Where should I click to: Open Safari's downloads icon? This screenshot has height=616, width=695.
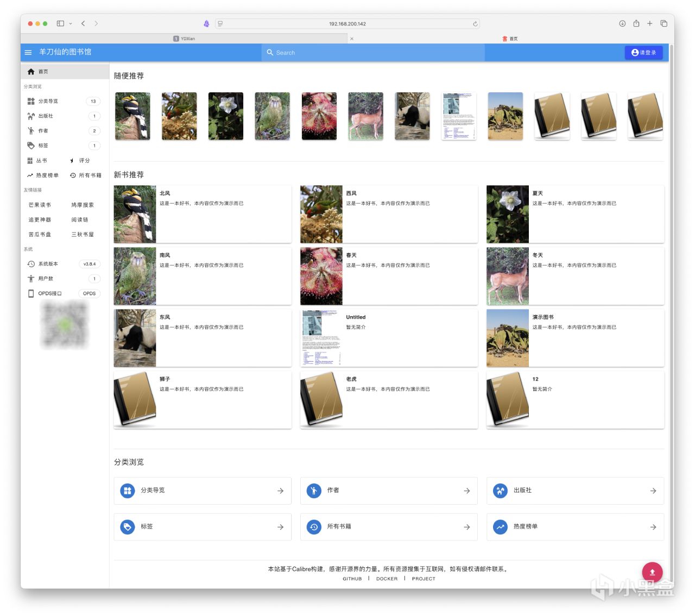click(622, 23)
